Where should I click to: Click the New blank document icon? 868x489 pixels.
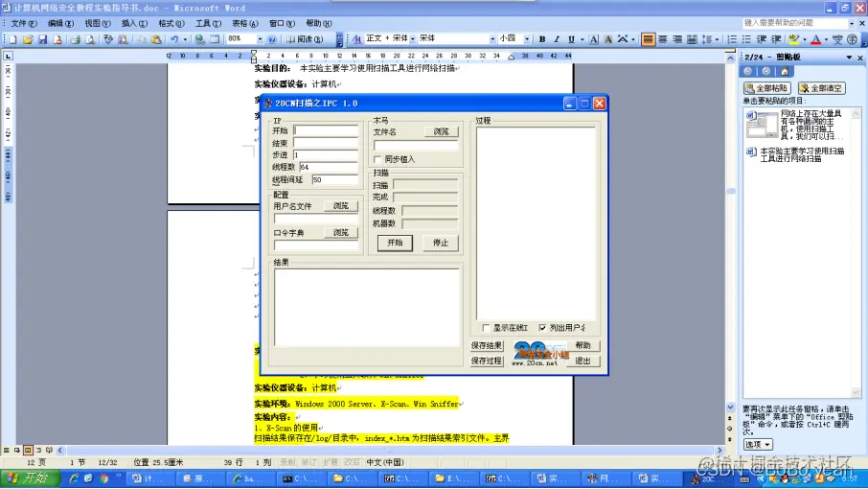[x=12, y=39]
